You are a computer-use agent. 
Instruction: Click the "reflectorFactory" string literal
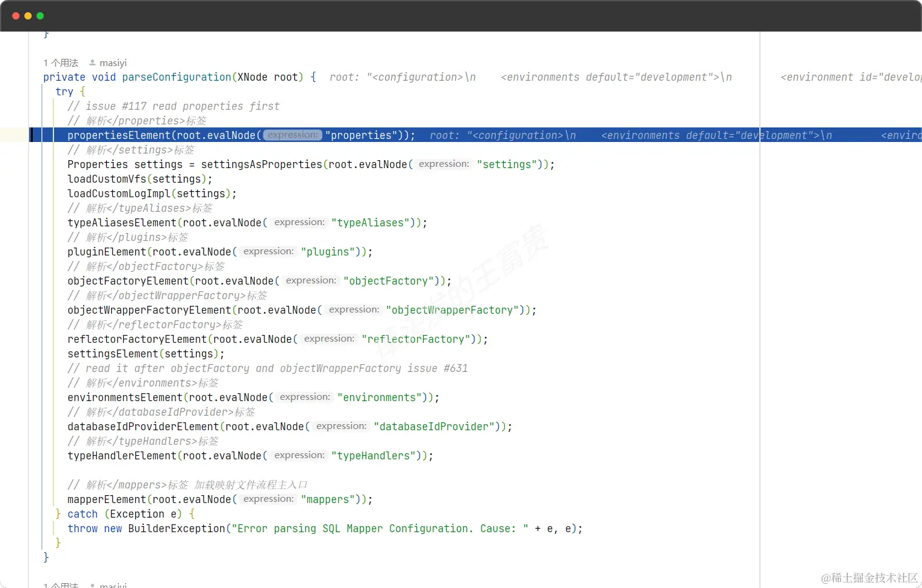416,339
